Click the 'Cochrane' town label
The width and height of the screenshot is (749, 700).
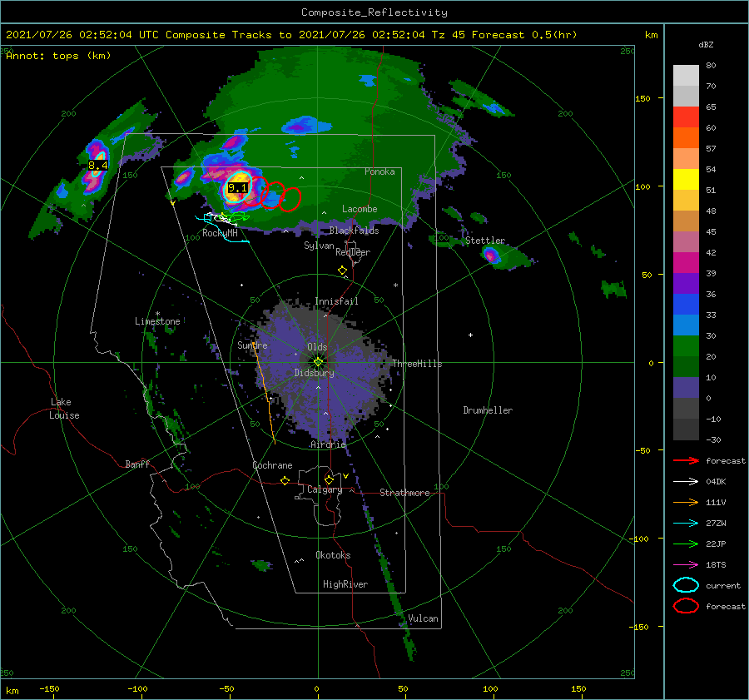click(x=272, y=465)
